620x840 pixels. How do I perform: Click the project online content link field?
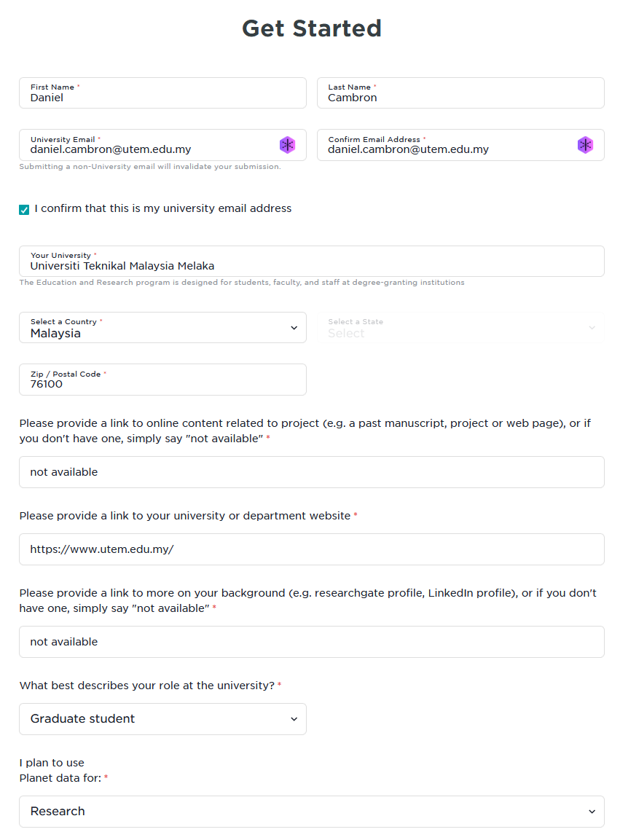click(312, 472)
